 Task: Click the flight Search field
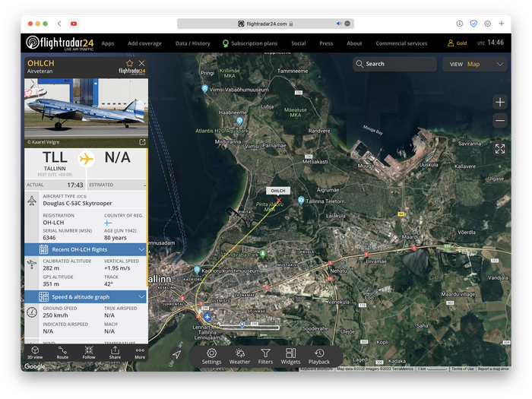(394, 65)
